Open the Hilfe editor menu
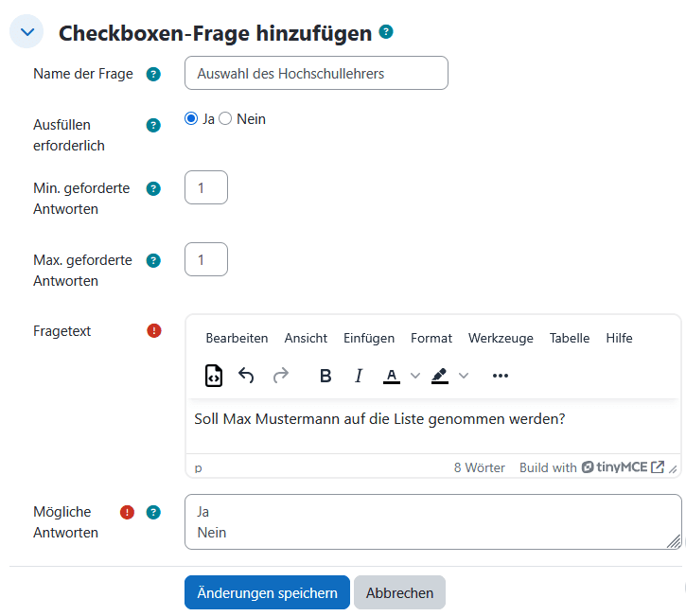This screenshot has height=616, width=686. 619,338
